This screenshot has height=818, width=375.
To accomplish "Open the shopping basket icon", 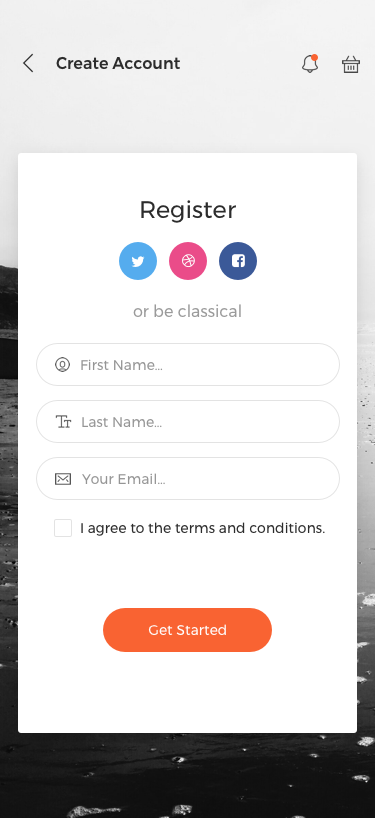I will [x=350, y=64].
